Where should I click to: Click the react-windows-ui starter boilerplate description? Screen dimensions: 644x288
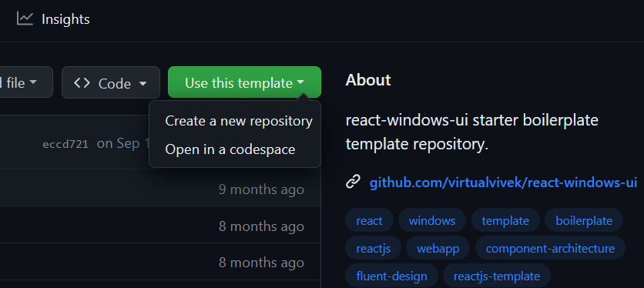pos(472,132)
